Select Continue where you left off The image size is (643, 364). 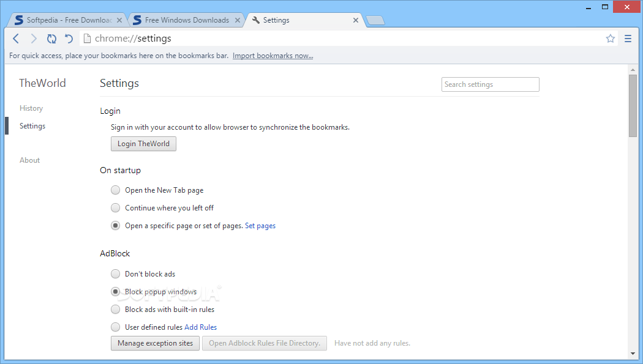[x=116, y=207]
